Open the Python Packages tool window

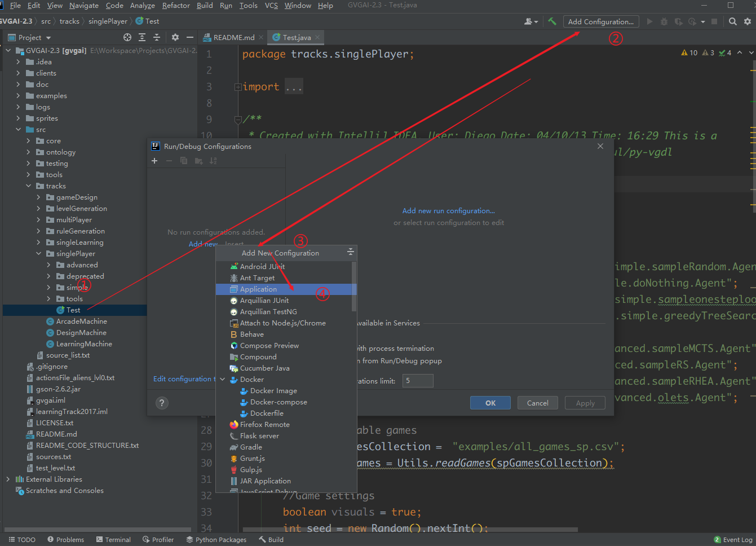[216, 540]
